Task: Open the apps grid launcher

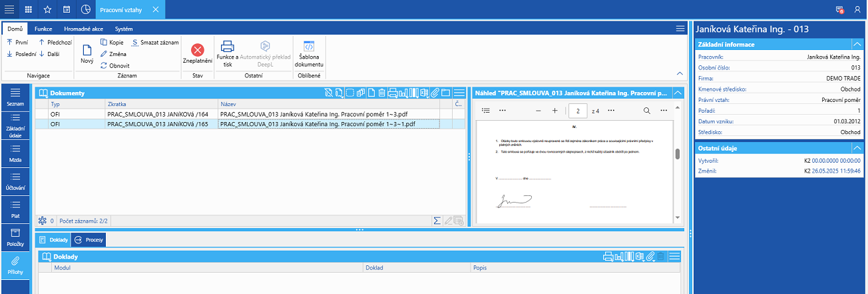Action: pos(28,9)
